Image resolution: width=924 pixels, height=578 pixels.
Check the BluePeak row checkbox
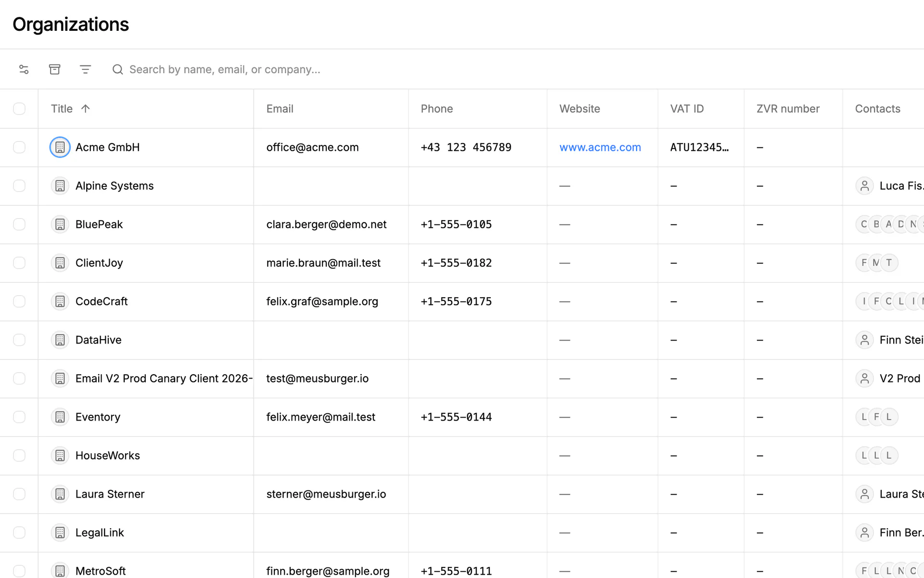pyautogui.click(x=19, y=224)
